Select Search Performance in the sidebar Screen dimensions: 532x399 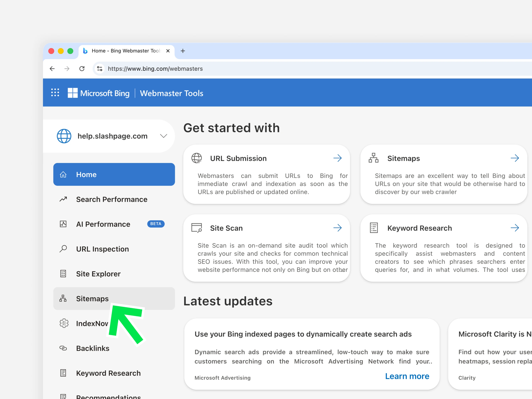coord(112,199)
